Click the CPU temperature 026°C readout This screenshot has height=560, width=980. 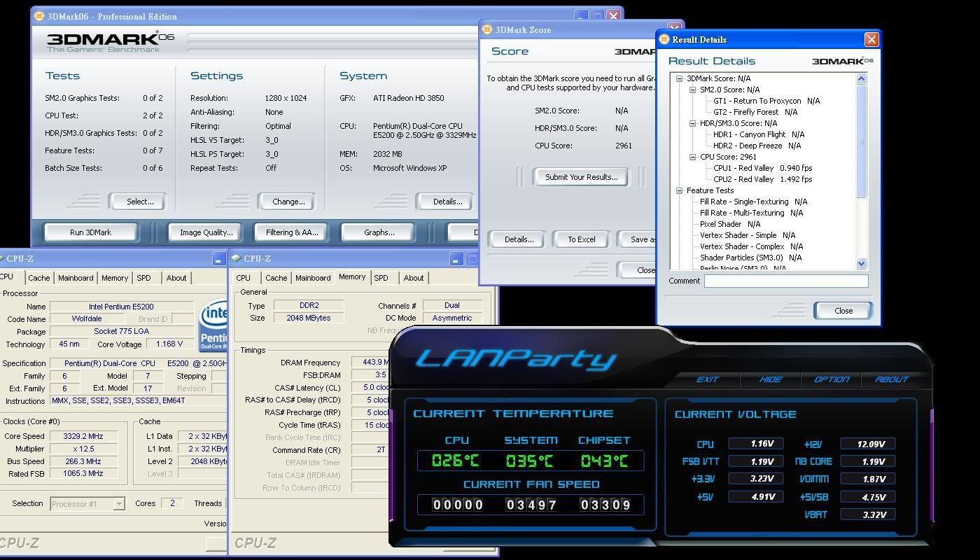pos(455,461)
